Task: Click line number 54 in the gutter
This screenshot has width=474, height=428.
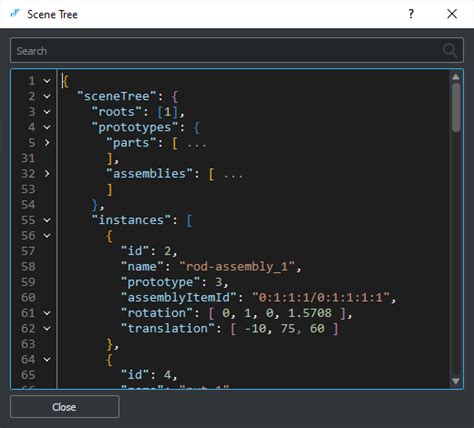Action: coord(28,204)
